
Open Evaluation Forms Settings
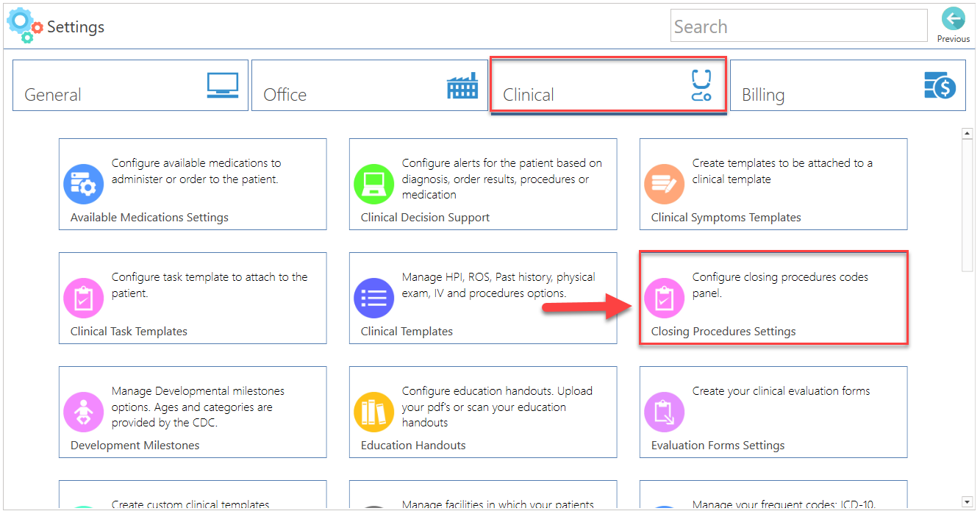click(773, 412)
